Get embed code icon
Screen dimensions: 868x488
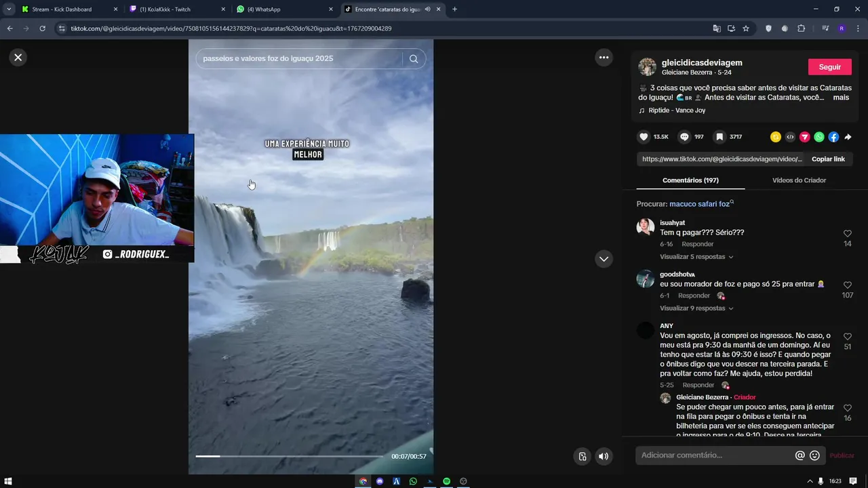coord(790,137)
